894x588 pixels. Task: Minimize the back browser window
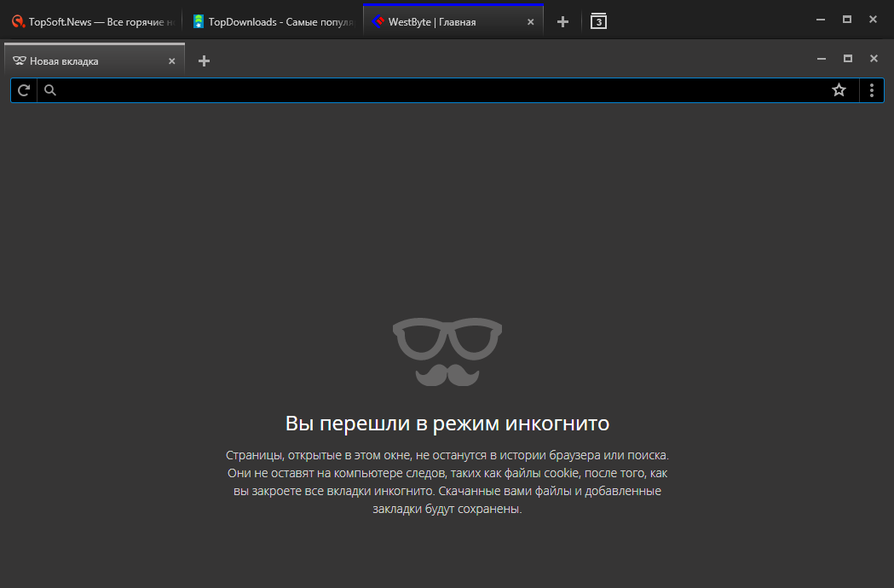coord(821,20)
